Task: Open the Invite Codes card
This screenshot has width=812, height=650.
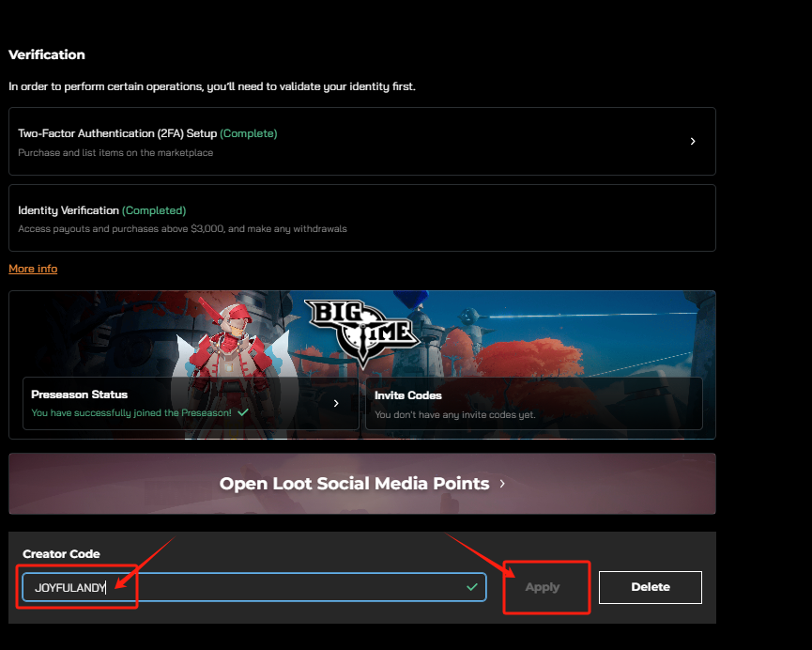Action: click(533, 404)
